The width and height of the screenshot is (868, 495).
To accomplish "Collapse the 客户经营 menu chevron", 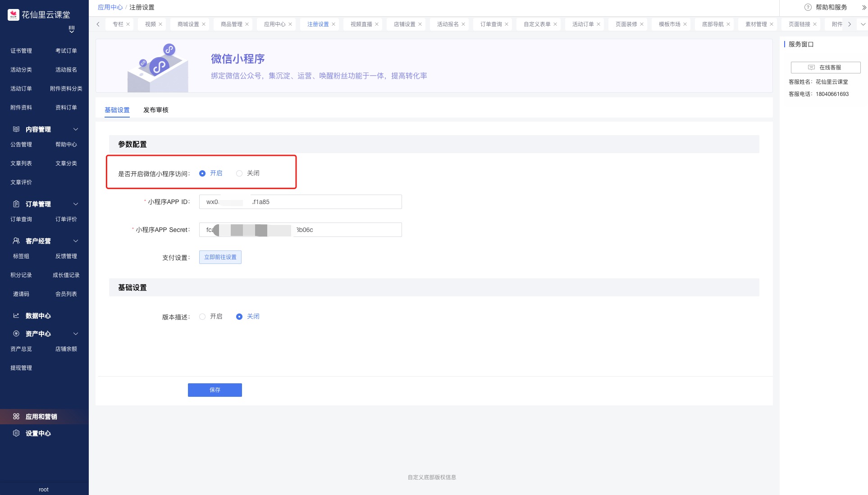I will click(x=76, y=241).
